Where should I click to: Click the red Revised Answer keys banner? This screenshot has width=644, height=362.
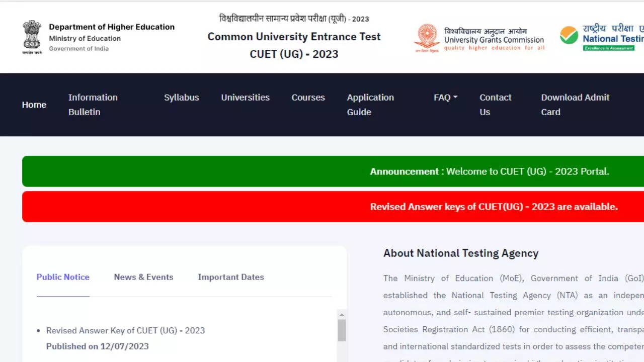click(333, 207)
